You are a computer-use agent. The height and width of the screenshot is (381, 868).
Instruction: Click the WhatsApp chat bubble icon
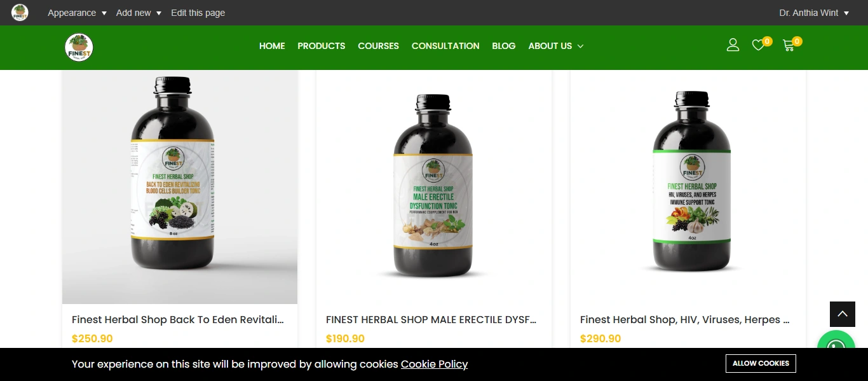(836, 348)
